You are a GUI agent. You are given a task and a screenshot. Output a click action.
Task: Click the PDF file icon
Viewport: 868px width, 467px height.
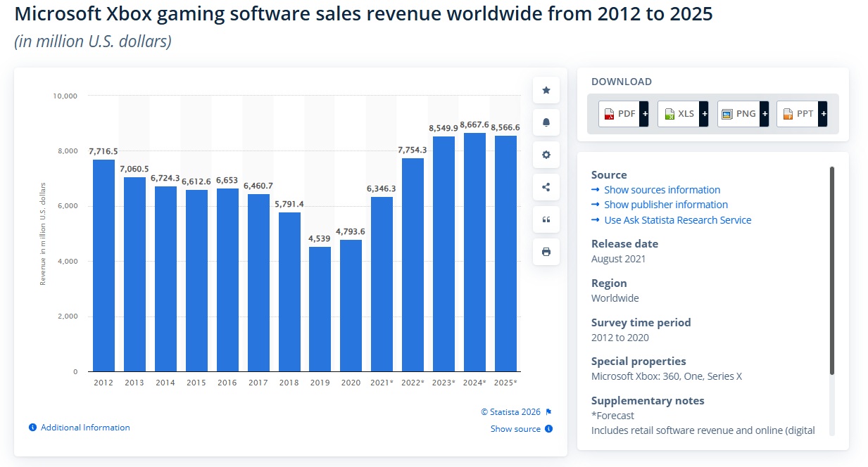(x=608, y=114)
